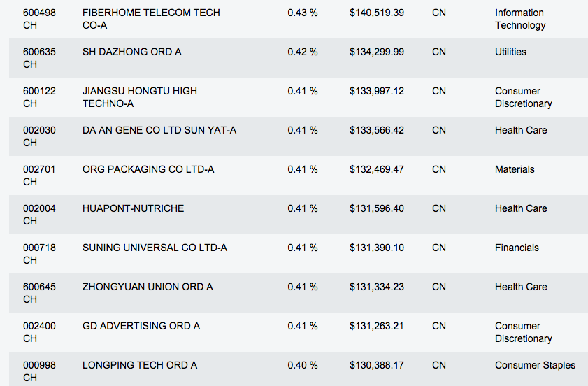Click the Financials sector cell

517,248
